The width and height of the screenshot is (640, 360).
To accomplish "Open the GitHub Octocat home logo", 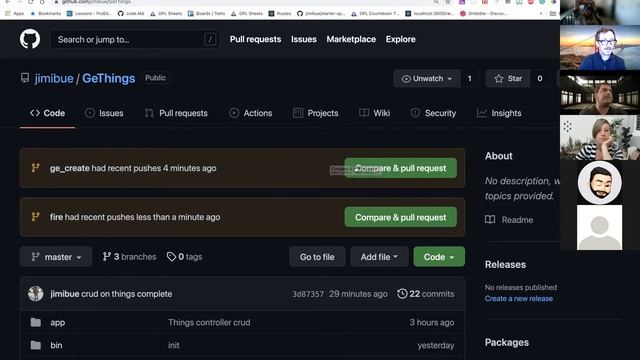I will click(30, 39).
